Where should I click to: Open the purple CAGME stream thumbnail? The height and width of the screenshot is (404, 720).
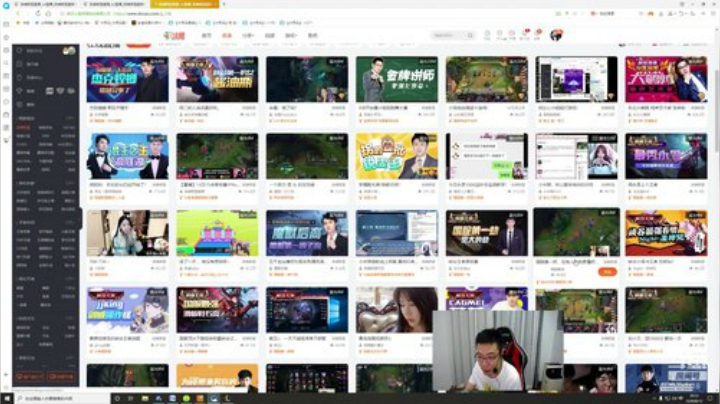[487, 299]
